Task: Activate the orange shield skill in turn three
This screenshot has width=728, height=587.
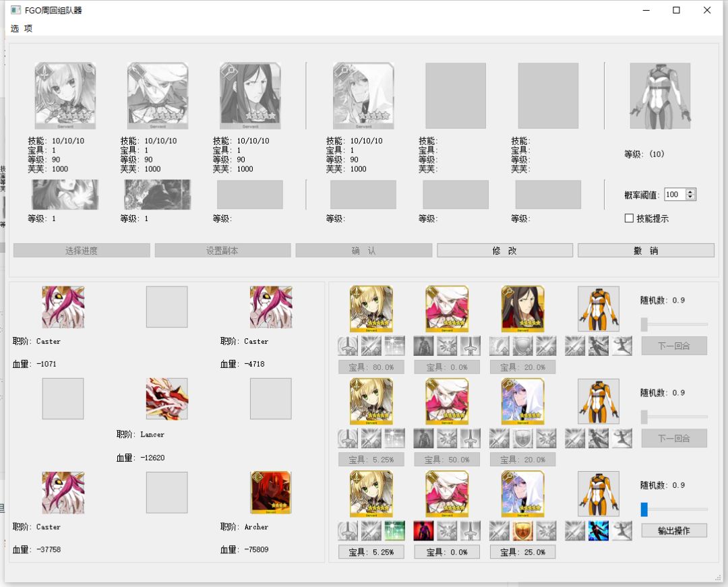Action: click(x=523, y=531)
